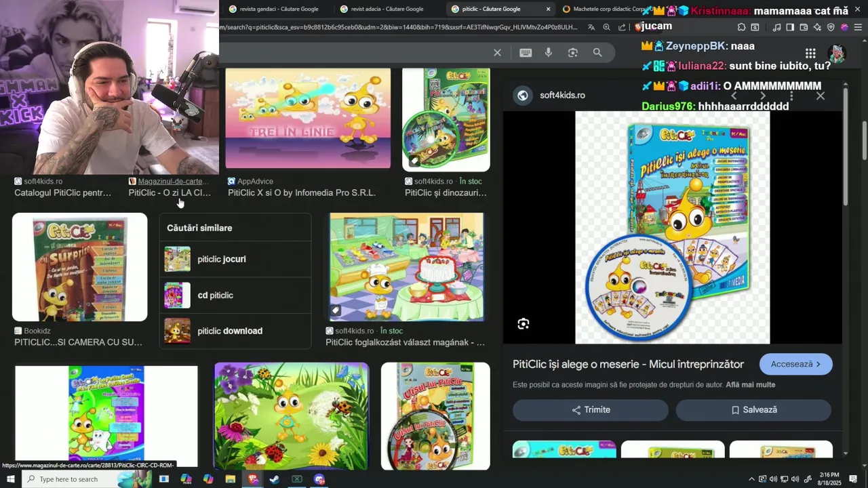Open the Google account avatar menu
The width and height of the screenshot is (868, 488).
tap(837, 54)
